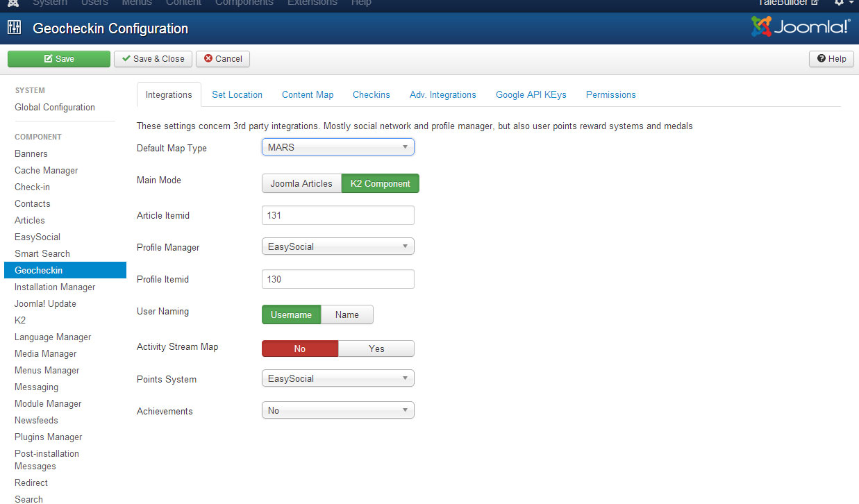
Task: Click the Profile Itemid input field
Action: pyautogui.click(x=338, y=279)
